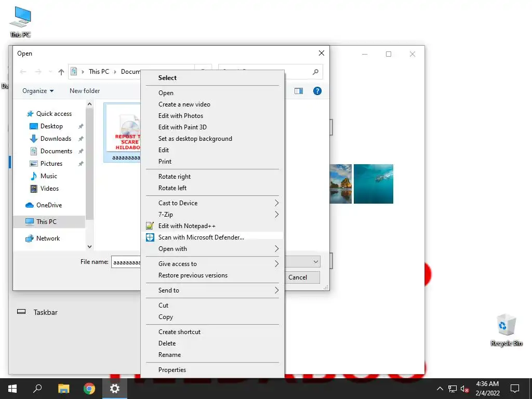532x399 pixels.
Task: Choose Edit with Paint 3D
Action: coord(214,127)
